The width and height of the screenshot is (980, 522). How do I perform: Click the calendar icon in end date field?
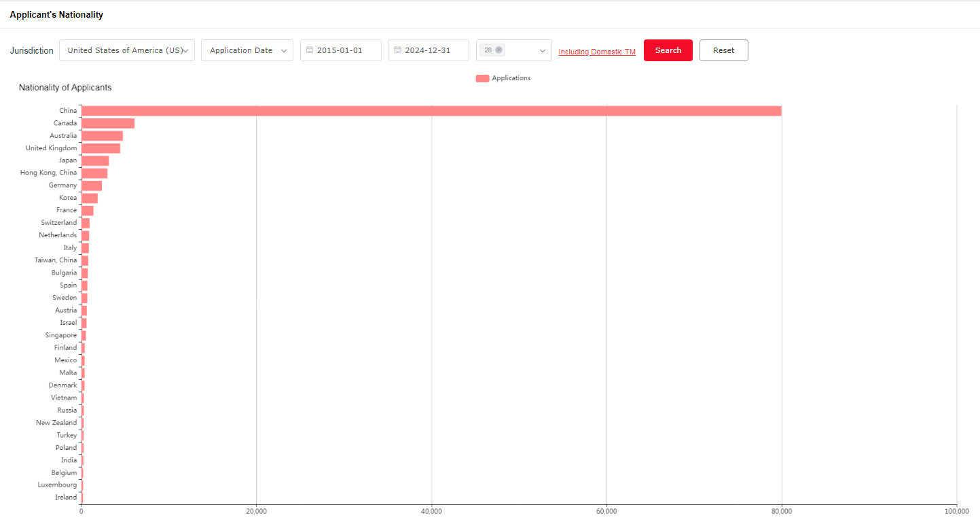coord(397,50)
